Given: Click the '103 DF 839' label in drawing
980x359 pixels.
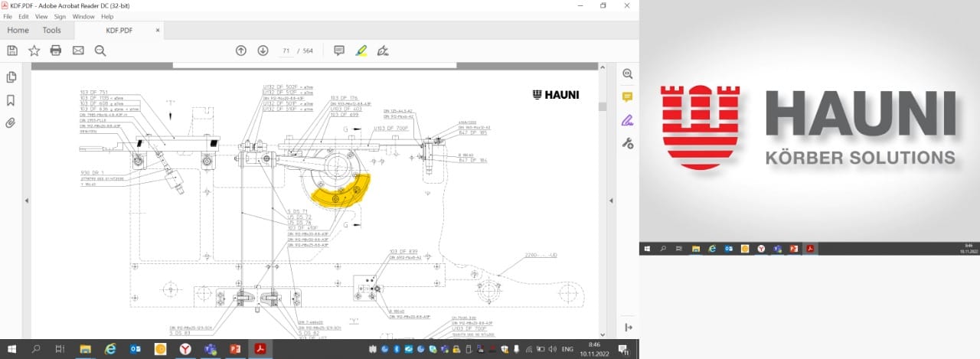Looking at the screenshot, I should click(403, 252).
